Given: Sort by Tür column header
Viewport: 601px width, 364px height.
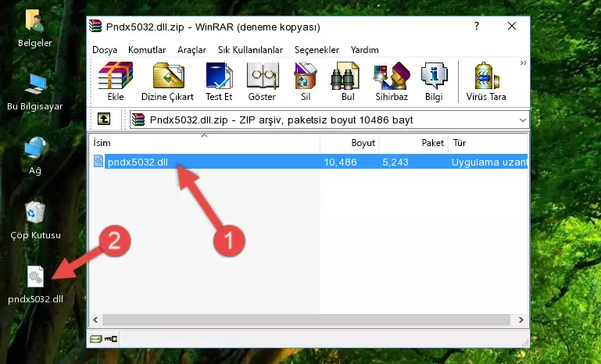Looking at the screenshot, I should tap(488, 143).
